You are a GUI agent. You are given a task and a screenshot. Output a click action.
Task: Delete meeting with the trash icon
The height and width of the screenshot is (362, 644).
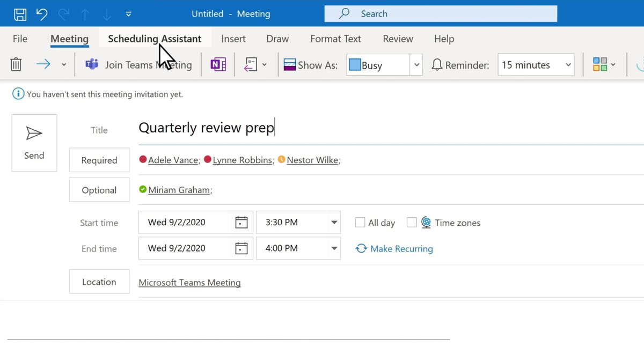tap(16, 65)
